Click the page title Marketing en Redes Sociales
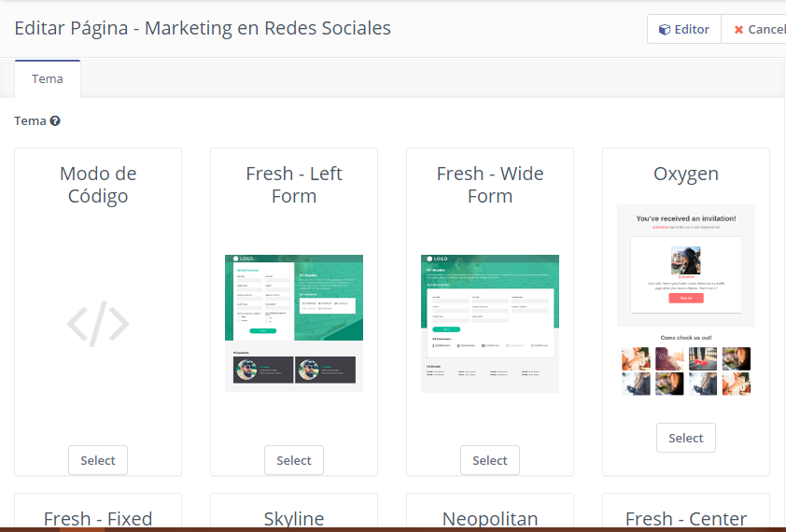 point(203,28)
